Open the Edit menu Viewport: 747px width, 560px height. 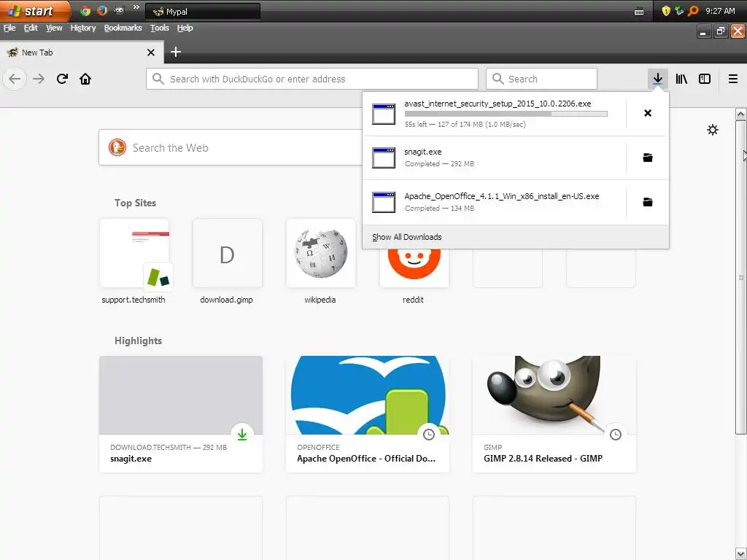click(31, 28)
